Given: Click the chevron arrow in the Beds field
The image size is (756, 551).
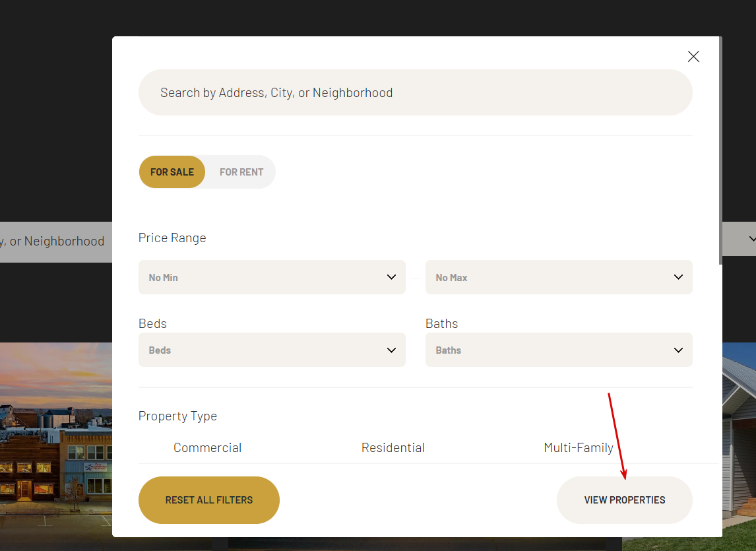Looking at the screenshot, I should tap(391, 350).
